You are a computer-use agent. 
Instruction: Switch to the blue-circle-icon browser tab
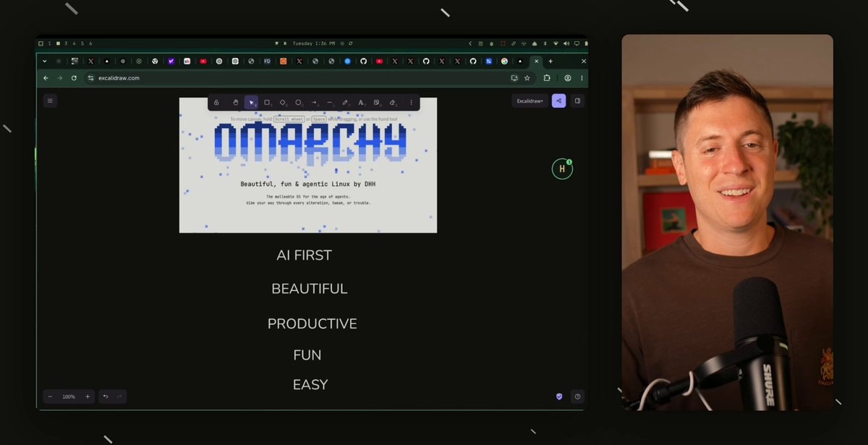click(347, 62)
